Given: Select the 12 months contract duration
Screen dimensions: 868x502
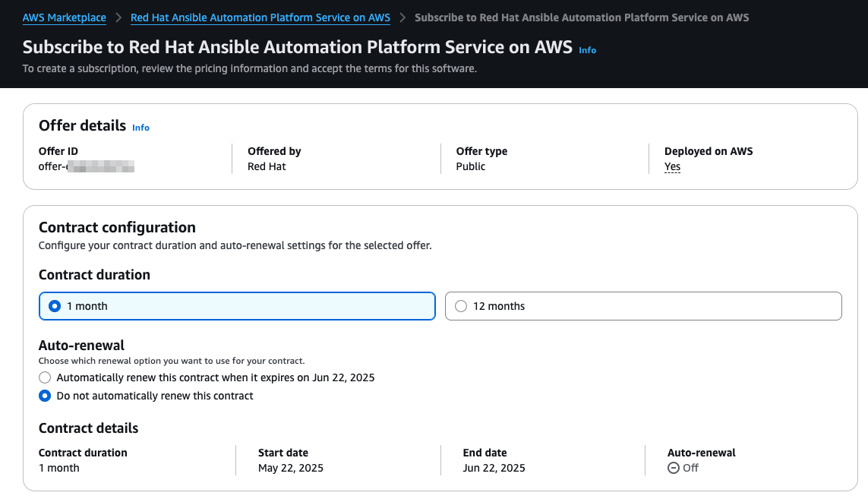Looking at the screenshot, I should coord(643,306).
